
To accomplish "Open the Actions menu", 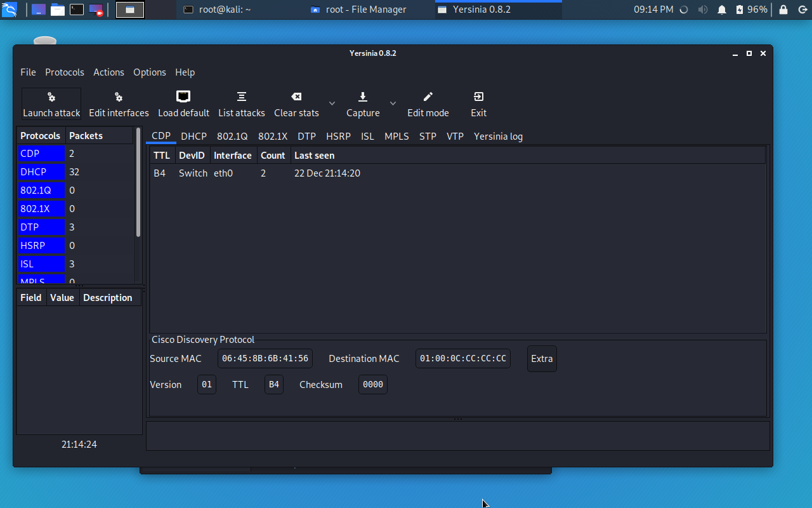I will coord(108,72).
